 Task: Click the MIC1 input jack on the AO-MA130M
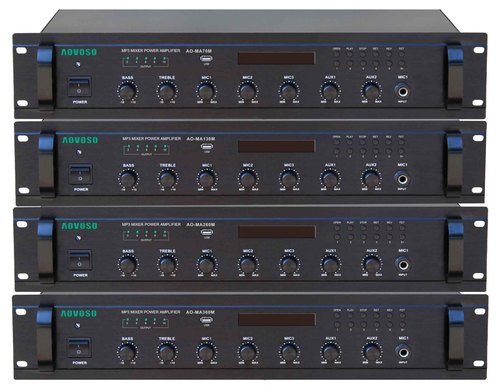point(402,179)
